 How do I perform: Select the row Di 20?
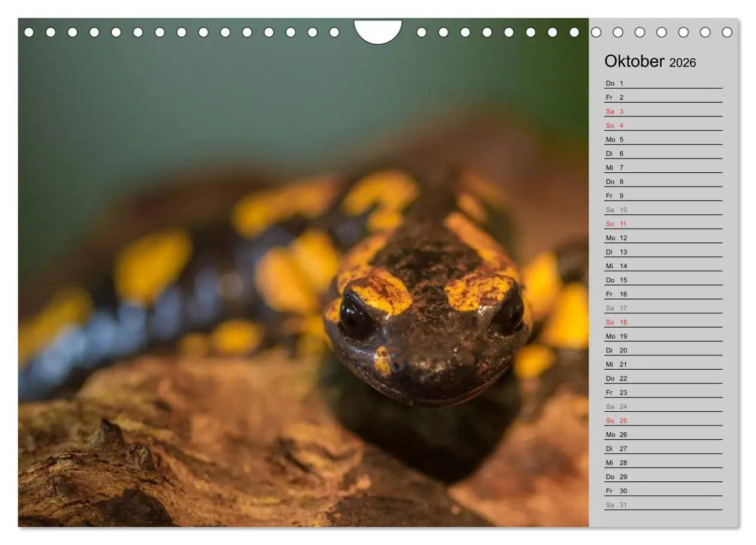click(x=663, y=351)
